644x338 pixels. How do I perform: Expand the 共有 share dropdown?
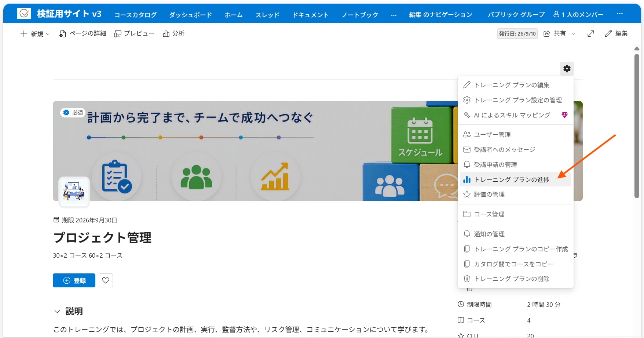573,34
